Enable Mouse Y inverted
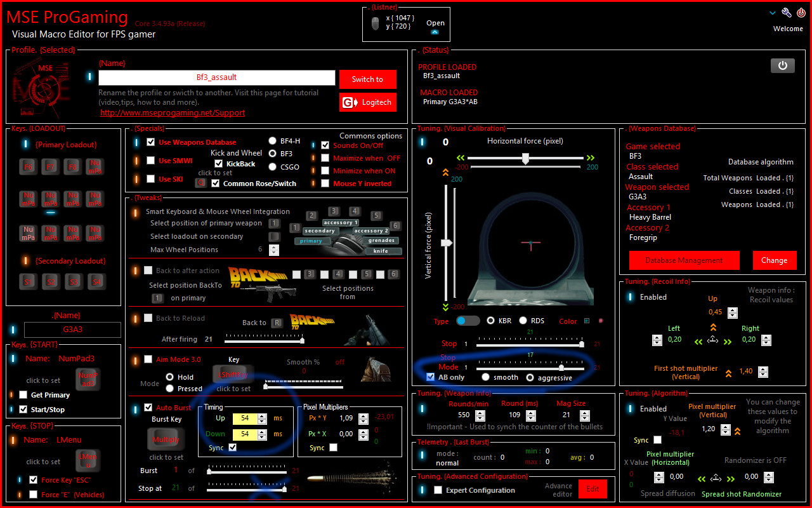The width and height of the screenshot is (812, 508). coord(325,184)
